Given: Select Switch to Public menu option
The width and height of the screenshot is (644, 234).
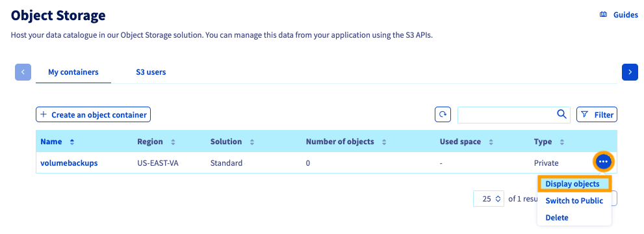Looking at the screenshot, I should click(x=574, y=201).
